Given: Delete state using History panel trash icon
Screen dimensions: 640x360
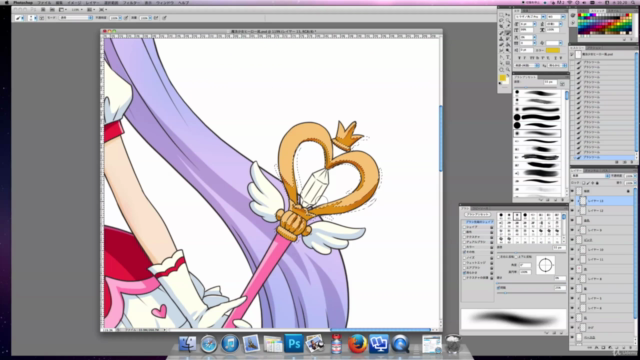Looking at the screenshot, I should [632, 162].
